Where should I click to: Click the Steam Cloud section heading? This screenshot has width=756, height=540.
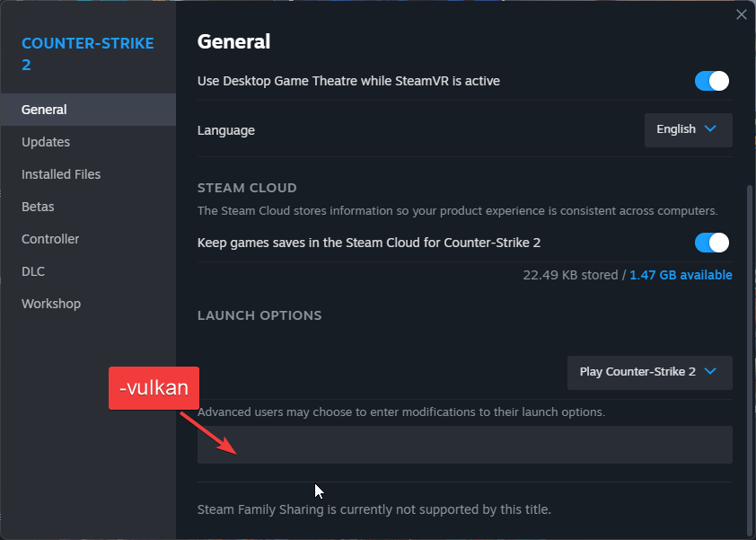pyautogui.click(x=247, y=188)
